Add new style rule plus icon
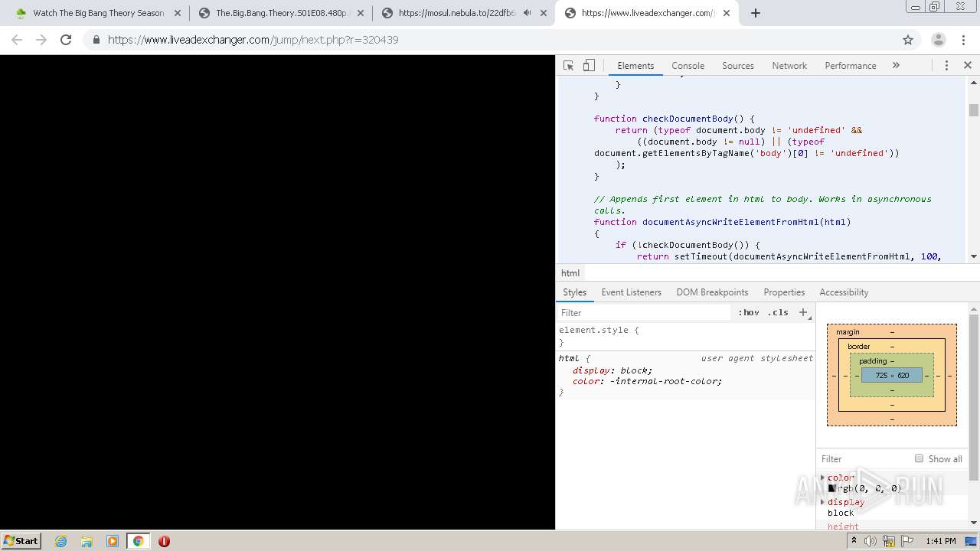The width and height of the screenshot is (980, 551). [803, 312]
